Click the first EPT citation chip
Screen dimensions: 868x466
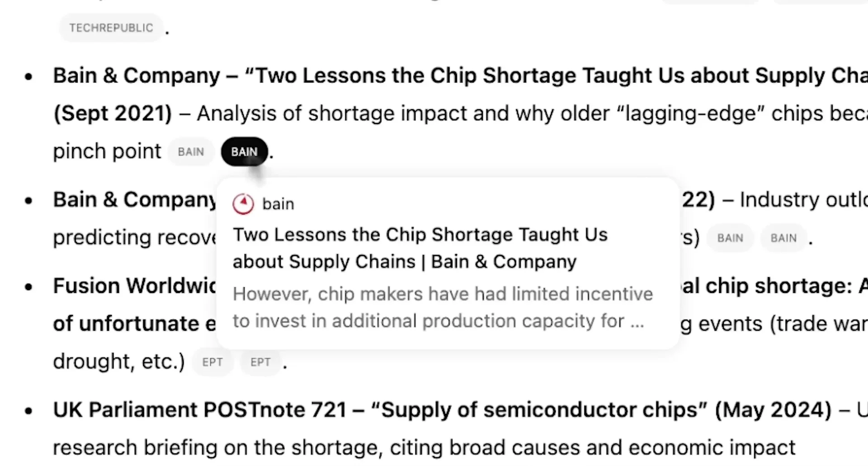pyautogui.click(x=212, y=362)
